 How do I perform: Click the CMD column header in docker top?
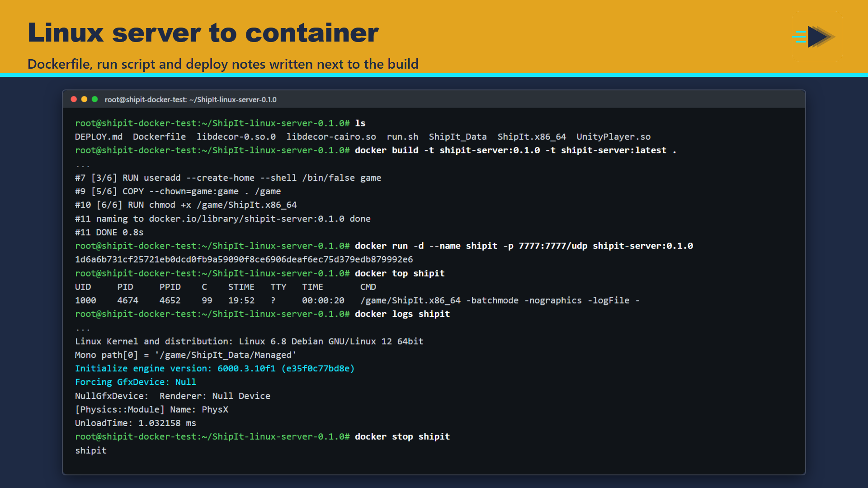368,287
